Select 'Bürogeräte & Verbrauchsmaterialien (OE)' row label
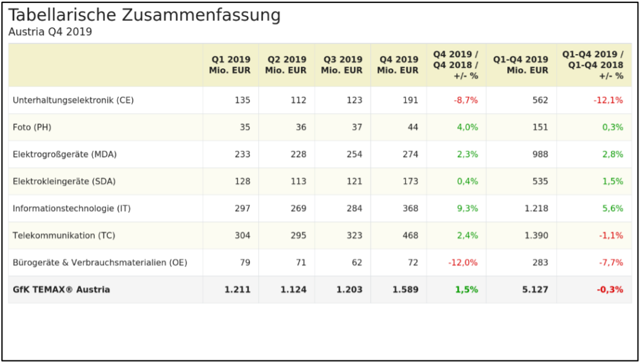This screenshot has height=364, width=640. click(x=100, y=262)
